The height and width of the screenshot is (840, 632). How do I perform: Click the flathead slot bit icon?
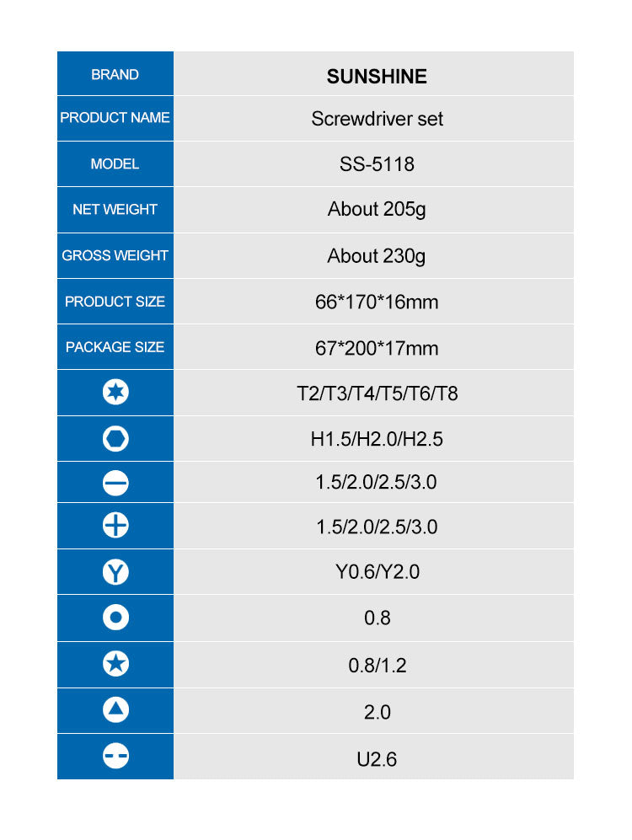coord(115,483)
